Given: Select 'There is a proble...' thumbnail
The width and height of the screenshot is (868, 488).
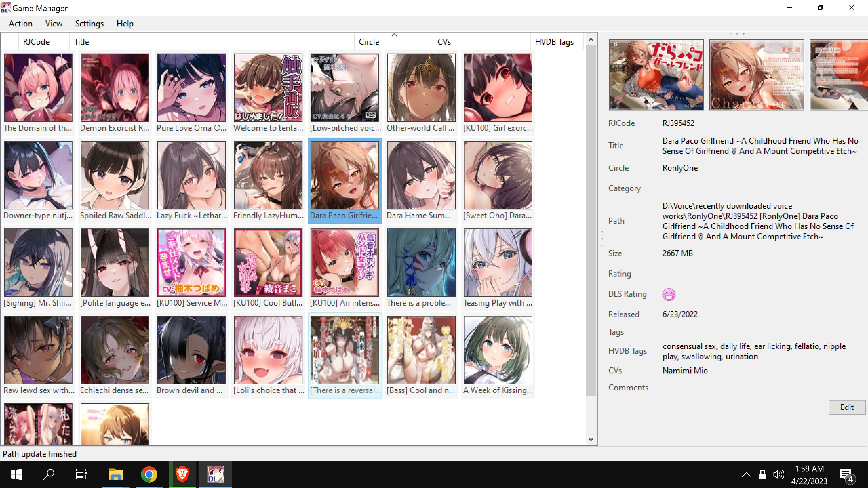Looking at the screenshot, I should 421,263.
